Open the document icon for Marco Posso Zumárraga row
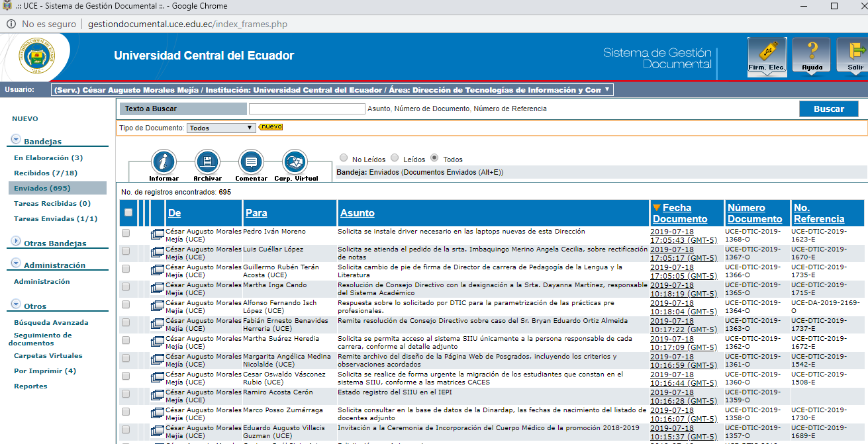Viewport: 868px width, 444px height. pyautogui.click(x=158, y=413)
